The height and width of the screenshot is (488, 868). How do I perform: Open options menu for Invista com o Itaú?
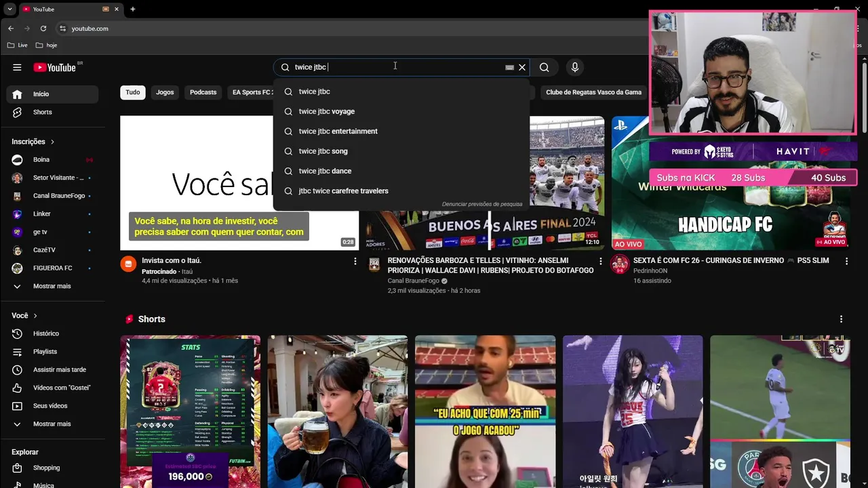(355, 261)
